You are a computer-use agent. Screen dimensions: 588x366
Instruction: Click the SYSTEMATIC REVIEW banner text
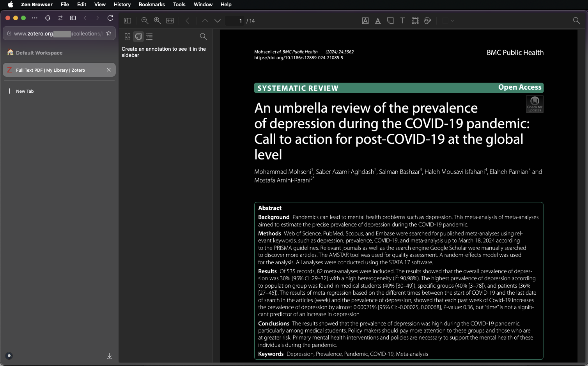pos(298,88)
